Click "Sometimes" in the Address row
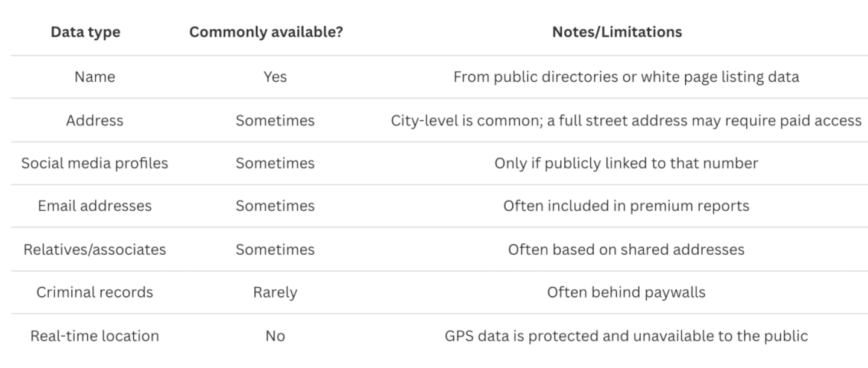The image size is (868, 368). tap(275, 120)
